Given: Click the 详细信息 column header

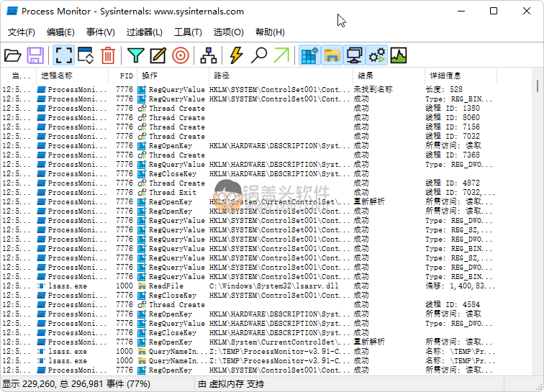Looking at the screenshot, I should coord(461,76).
